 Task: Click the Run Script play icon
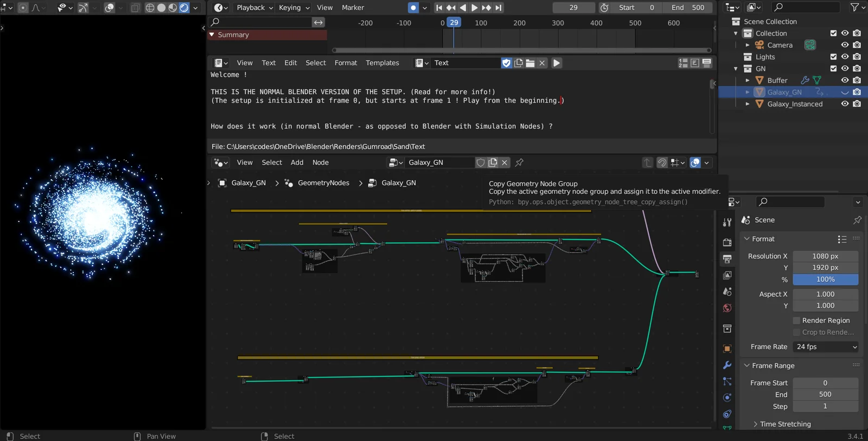(556, 63)
